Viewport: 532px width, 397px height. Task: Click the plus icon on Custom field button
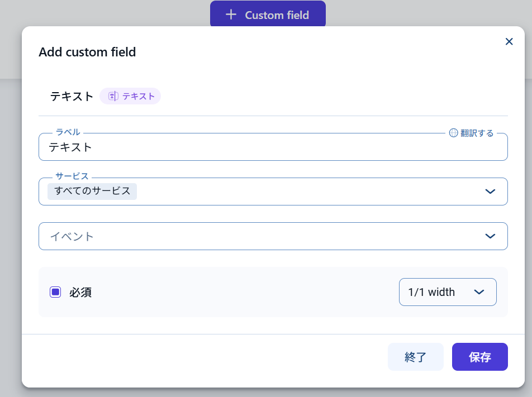click(231, 15)
